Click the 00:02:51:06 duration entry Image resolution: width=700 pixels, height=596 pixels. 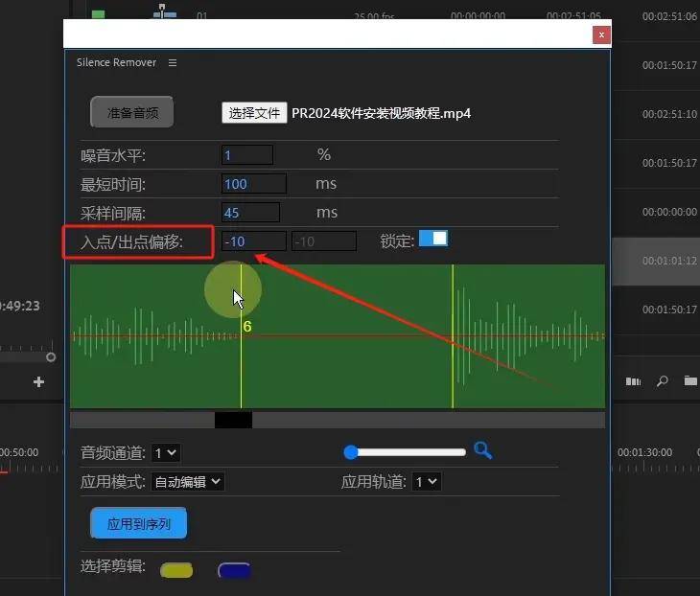pyautogui.click(x=669, y=16)
